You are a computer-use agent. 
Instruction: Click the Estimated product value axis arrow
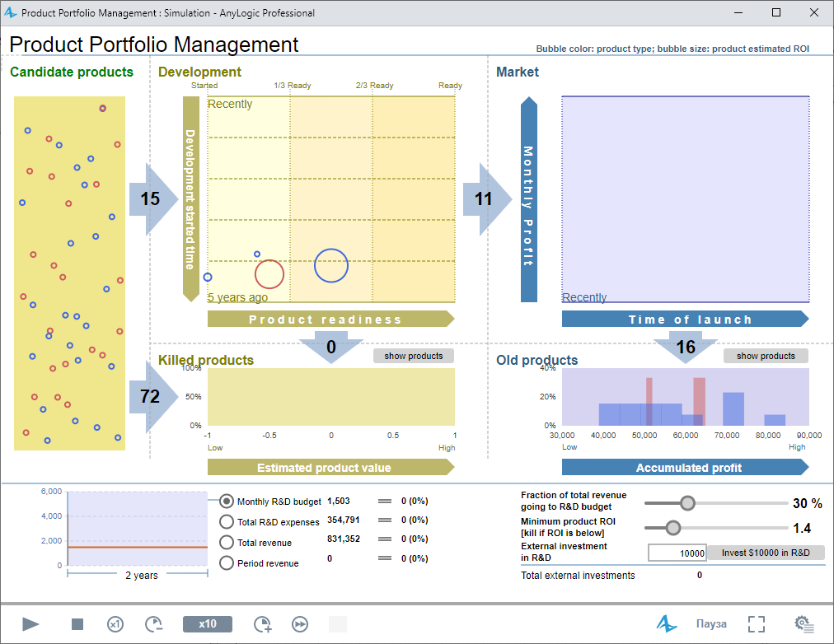tap(330, 467)
